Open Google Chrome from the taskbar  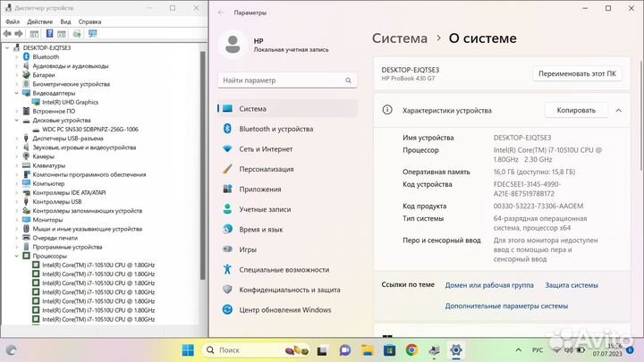[x=411, y=350]
